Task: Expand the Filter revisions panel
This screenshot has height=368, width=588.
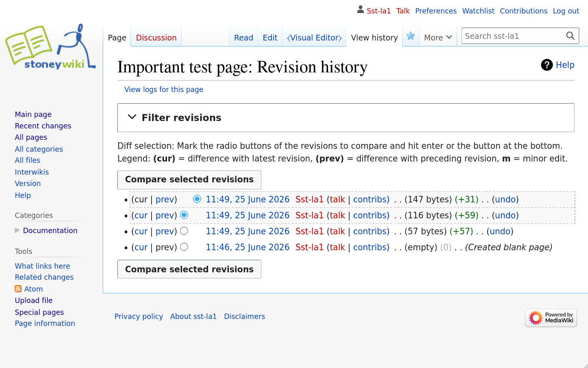Action: click(345, 118)
